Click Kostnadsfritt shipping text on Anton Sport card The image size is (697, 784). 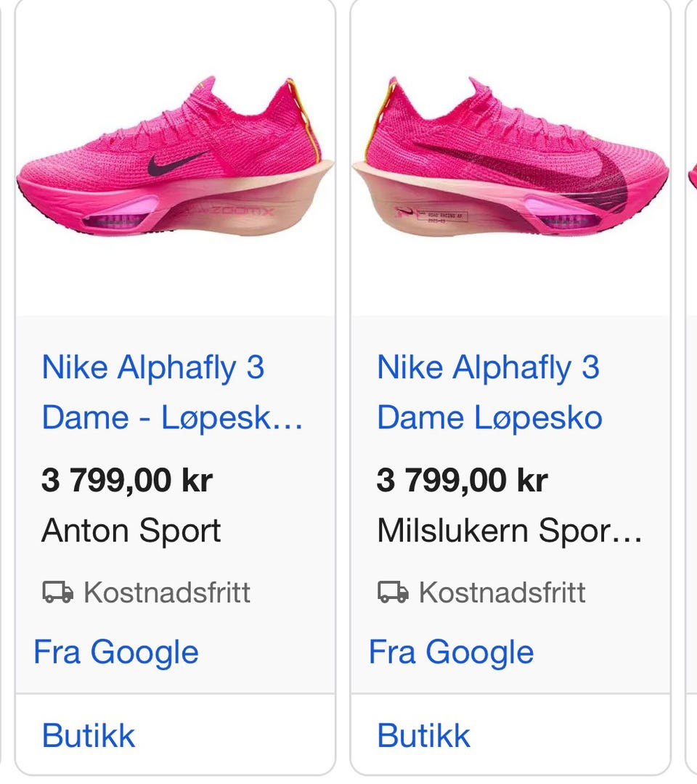click(167, 592)
